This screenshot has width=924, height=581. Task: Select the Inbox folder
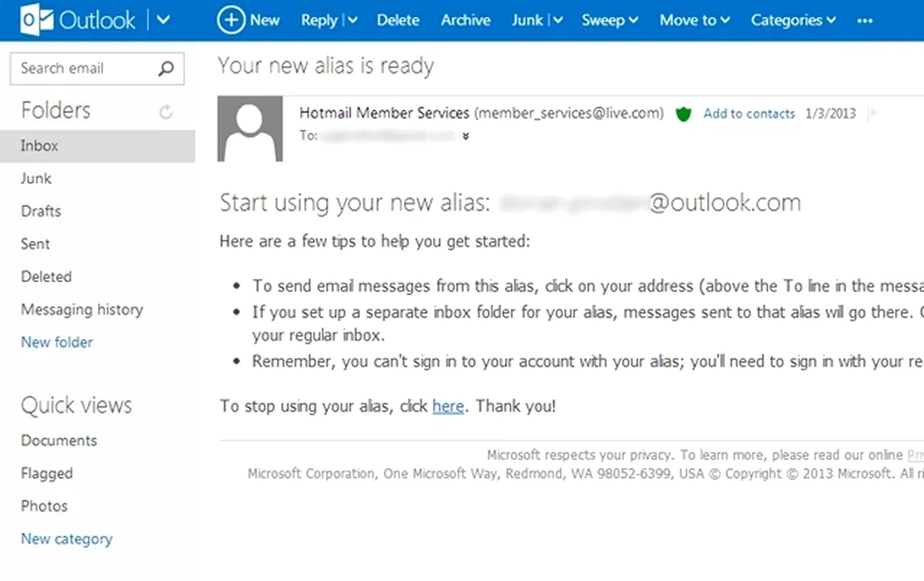coord(97,146)
